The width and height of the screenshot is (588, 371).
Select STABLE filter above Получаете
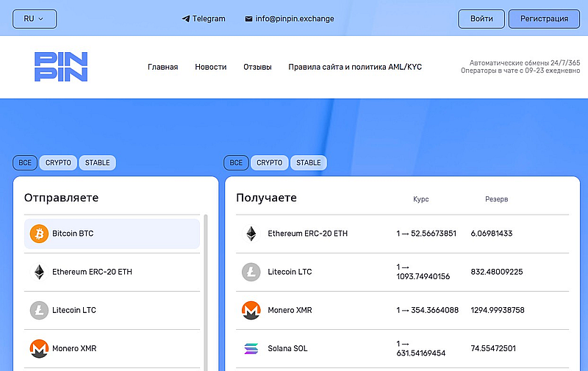click(x=309, y=162)
